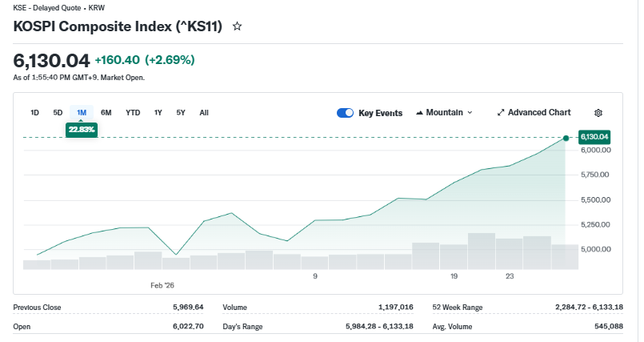Add KOSPI to watchlist with star icon
Viewport: 644px width, 342px height.
pos(237,26)
